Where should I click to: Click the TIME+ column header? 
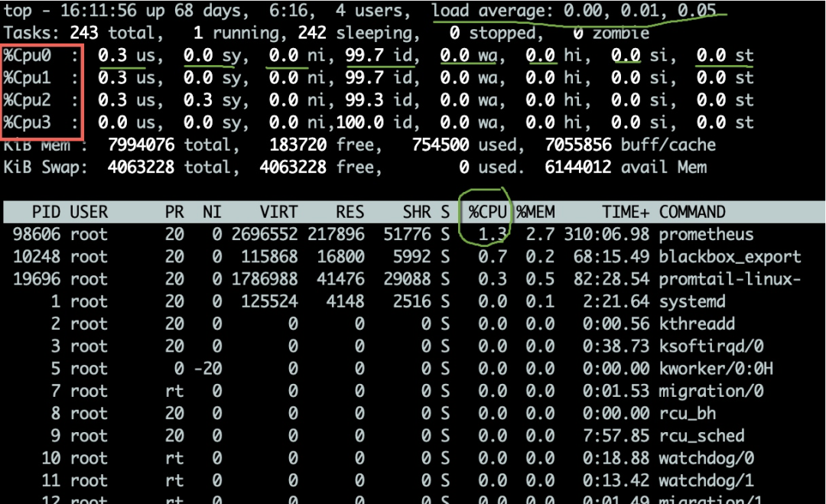tap(626, 212)
